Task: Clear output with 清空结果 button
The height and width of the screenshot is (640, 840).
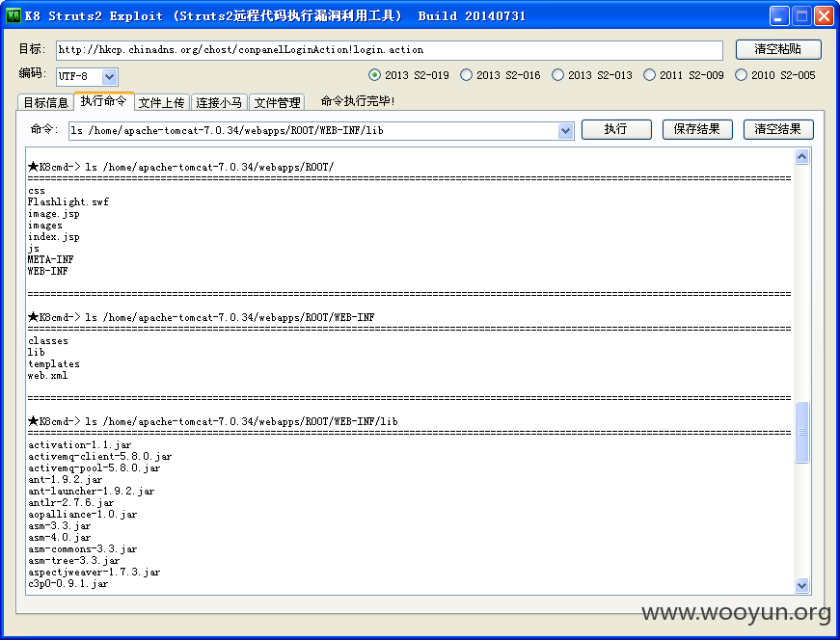Action: click(778, 129)
